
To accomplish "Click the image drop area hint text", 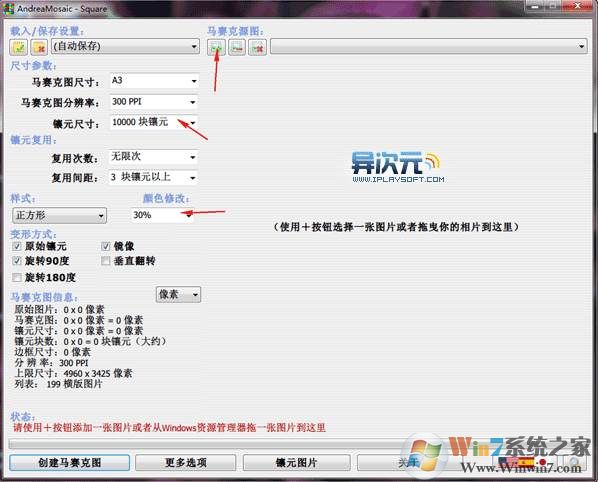I will tap(397, 227).
